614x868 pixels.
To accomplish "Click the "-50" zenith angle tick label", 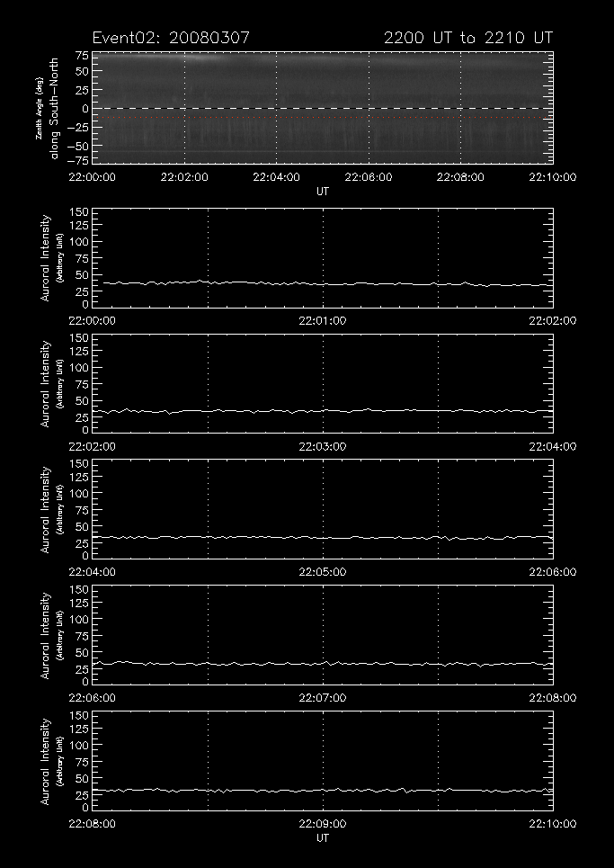I will click(x=78, y=146).
